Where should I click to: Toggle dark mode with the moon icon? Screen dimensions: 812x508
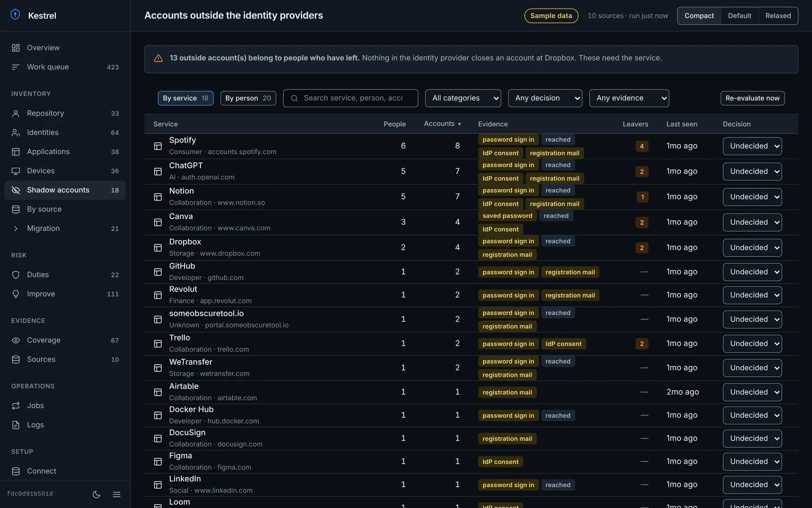pyautogui.click(x=97, y=494)
